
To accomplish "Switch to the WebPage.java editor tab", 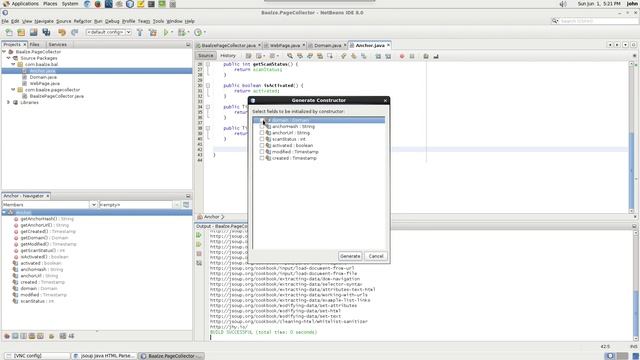I will [x=284, y=45].
